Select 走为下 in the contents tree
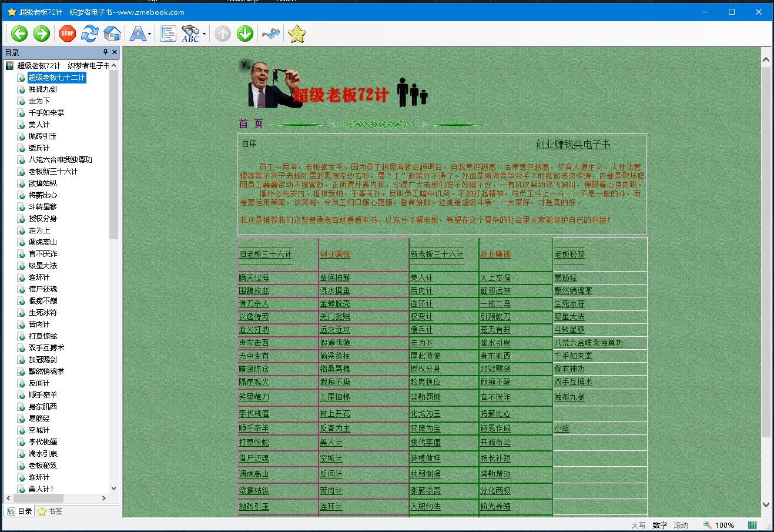The image size is (774, 532). click(x=39, y=101)
